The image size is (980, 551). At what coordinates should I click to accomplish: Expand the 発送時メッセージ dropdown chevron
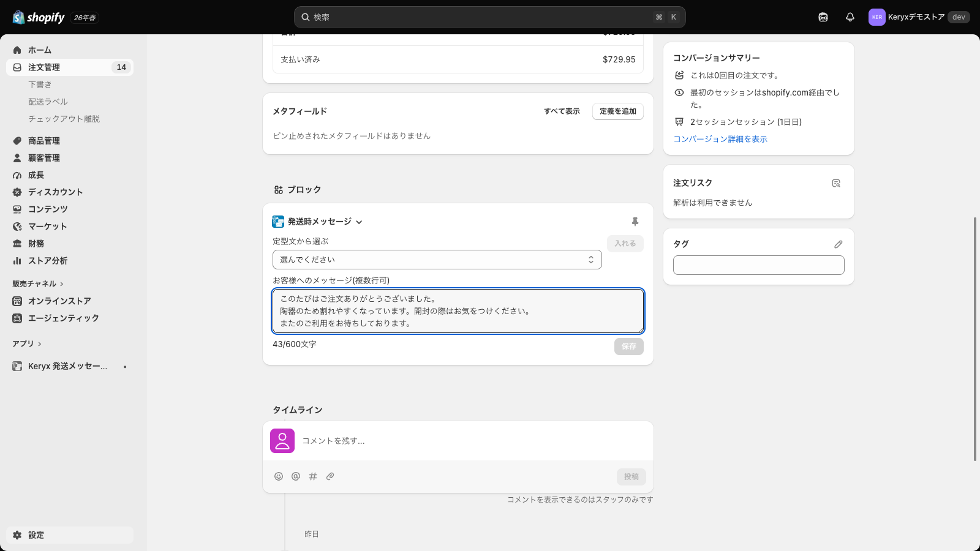359,222
